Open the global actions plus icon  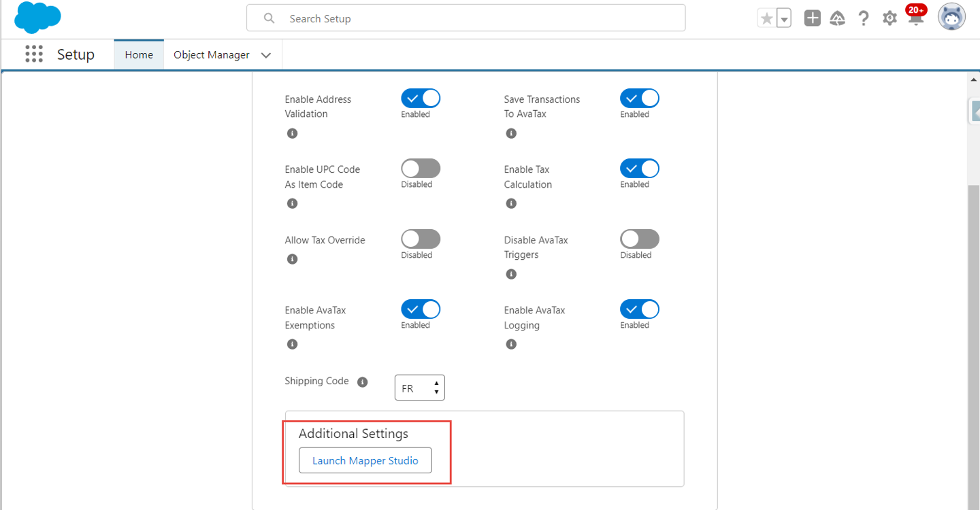812,18
